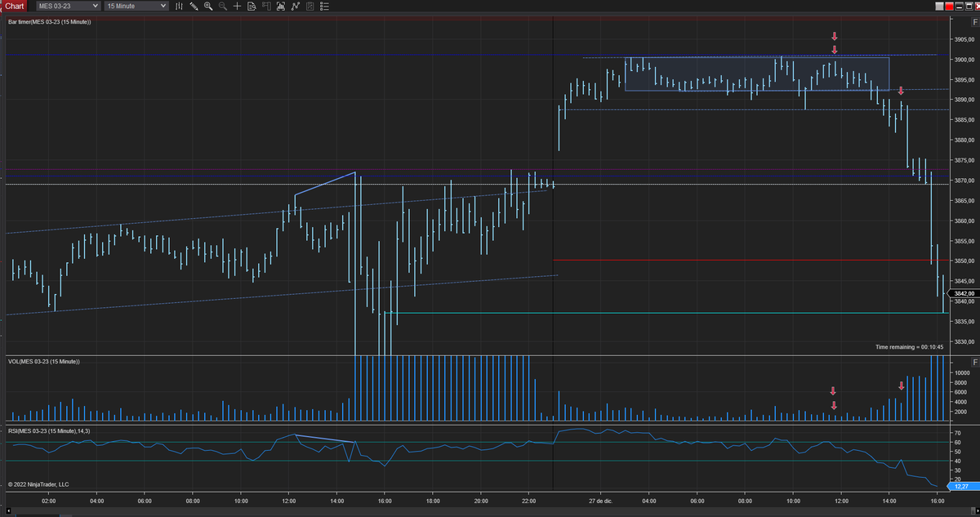Open the data box icon
The width and height of the screenshot is (980, 517).
coord(252,6)
